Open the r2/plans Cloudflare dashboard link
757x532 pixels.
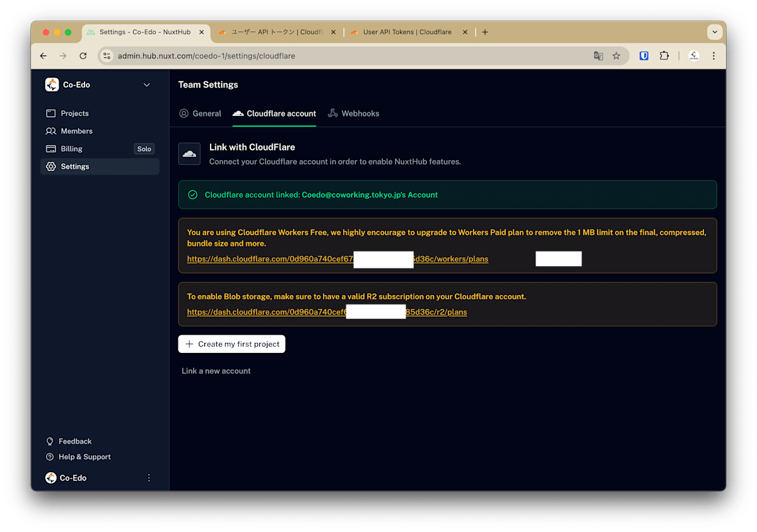[327, 312]
